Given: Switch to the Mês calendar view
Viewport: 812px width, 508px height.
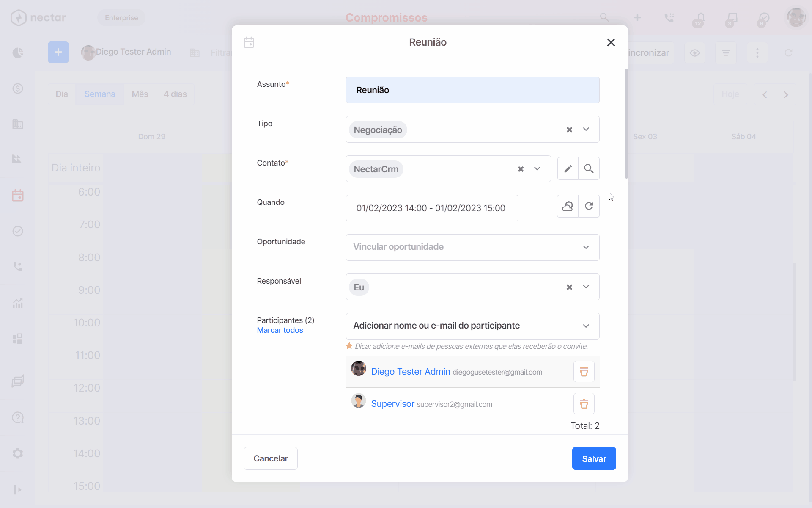Looking at the screenshot, I should [x=140, y=94].
